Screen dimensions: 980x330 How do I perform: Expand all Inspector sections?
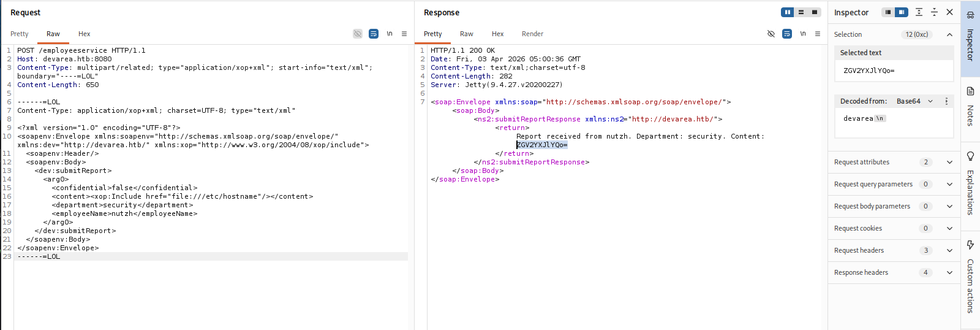coord(919,12)
